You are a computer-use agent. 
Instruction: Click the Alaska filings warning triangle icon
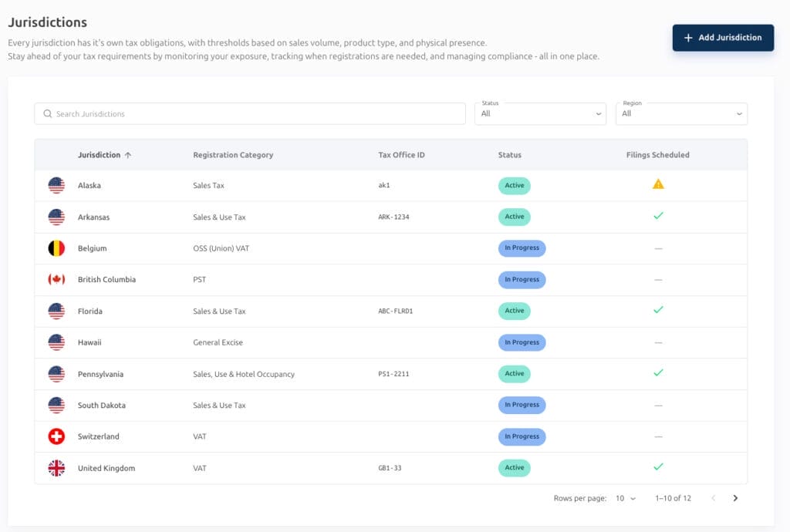tap(658, 184)
